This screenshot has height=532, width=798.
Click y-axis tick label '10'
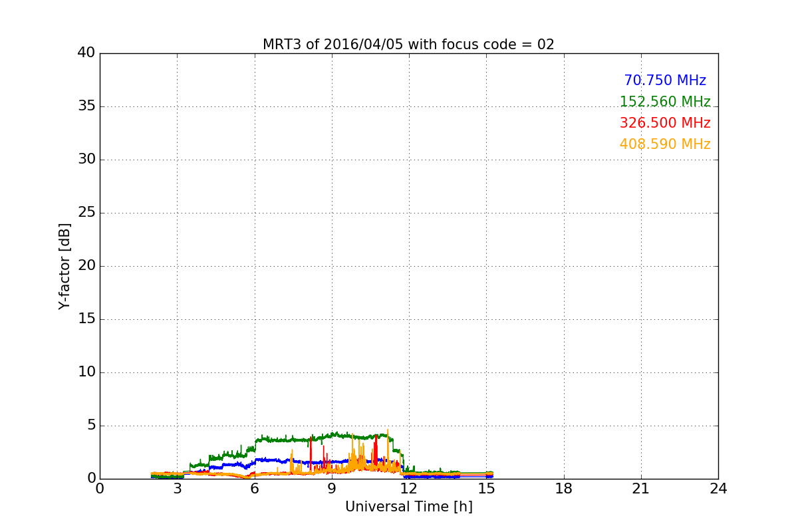pyautogui.click(x=86, y=372)
